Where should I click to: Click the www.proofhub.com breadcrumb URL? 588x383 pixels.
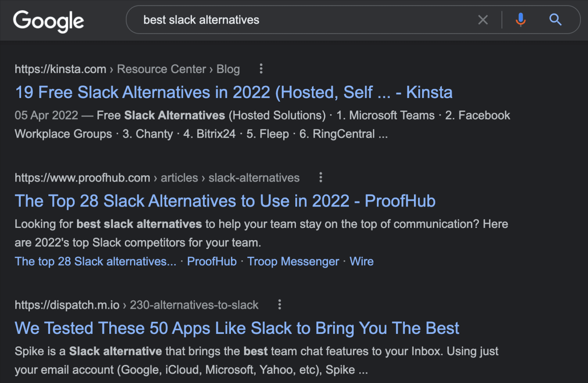[157, 178]
